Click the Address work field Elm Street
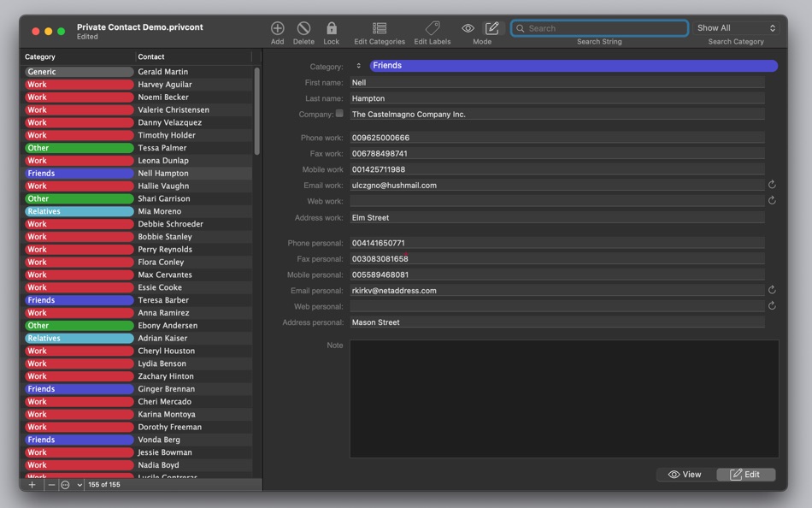 coord(557,217)
